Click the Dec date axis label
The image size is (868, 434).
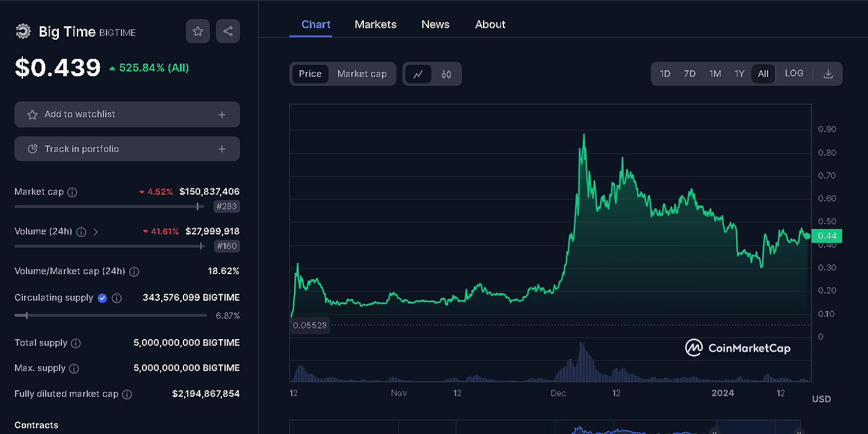point(559,393)
